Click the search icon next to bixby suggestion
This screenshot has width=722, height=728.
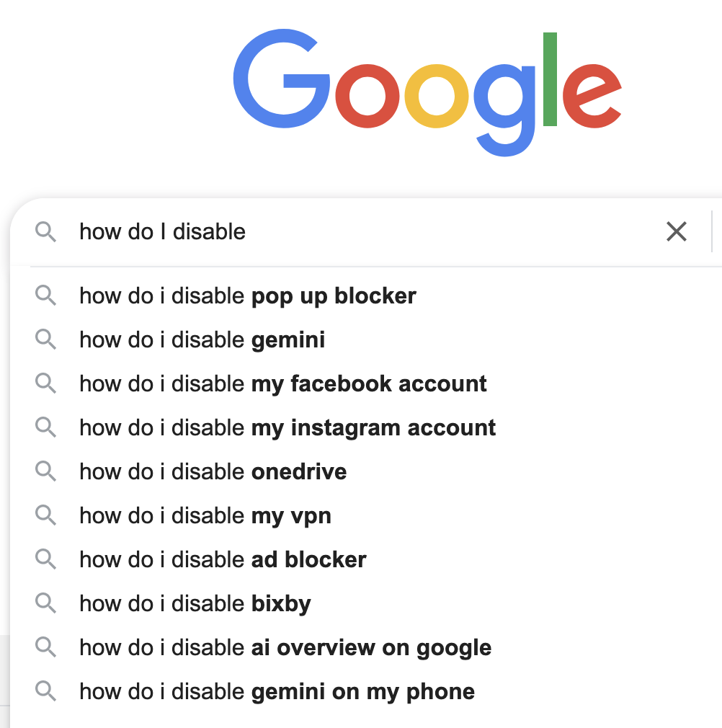pyautogui.click(x=45, y=603)
